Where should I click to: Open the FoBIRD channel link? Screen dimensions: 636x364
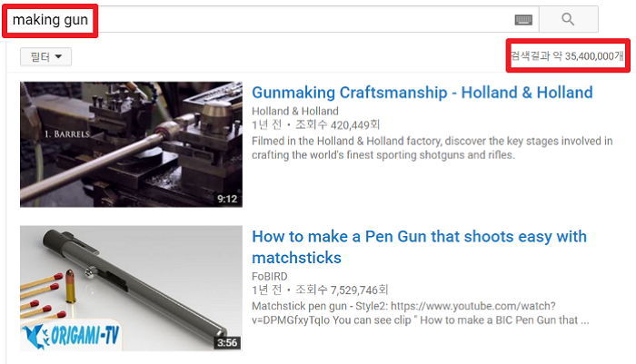[x=269, y=277]
